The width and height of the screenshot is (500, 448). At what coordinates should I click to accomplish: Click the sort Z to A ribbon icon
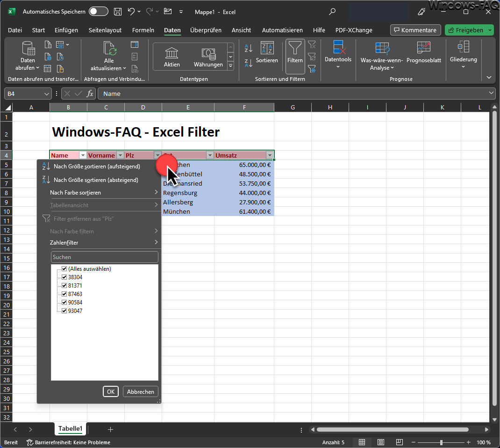coord(249,63)
